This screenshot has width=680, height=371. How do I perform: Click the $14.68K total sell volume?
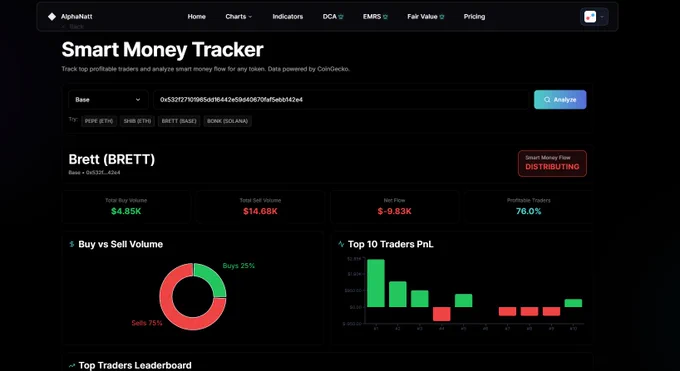click(x=260, y=211)
